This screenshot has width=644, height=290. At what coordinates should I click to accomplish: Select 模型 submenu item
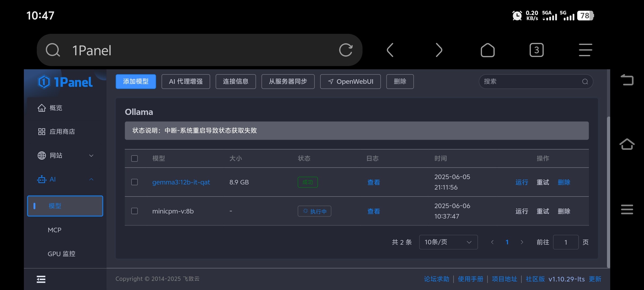point(65,206)
